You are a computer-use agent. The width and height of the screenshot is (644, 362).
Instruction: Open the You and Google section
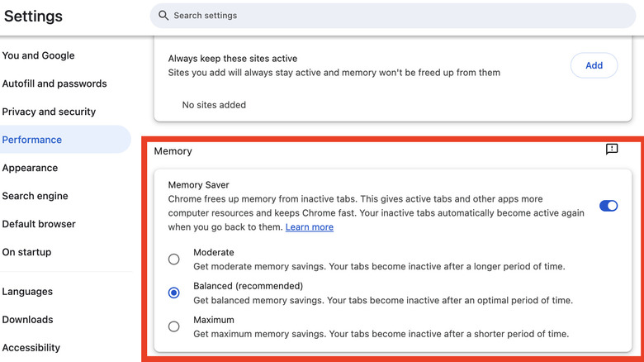coord(38,55)
